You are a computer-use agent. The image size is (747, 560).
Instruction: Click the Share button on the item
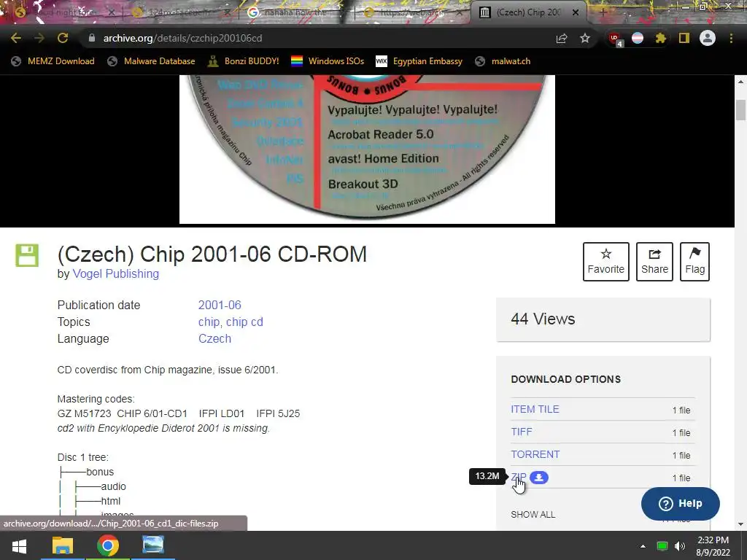point(654,262)
